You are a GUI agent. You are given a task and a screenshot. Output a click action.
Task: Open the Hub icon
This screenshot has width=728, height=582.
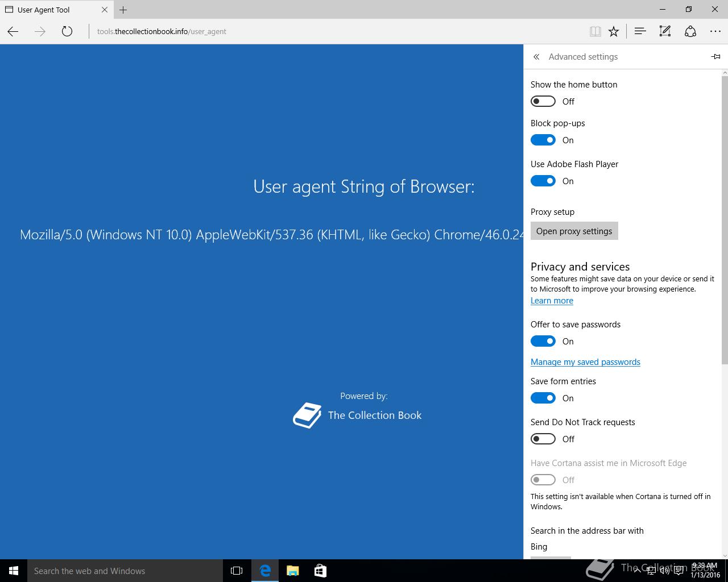point(640,32)
